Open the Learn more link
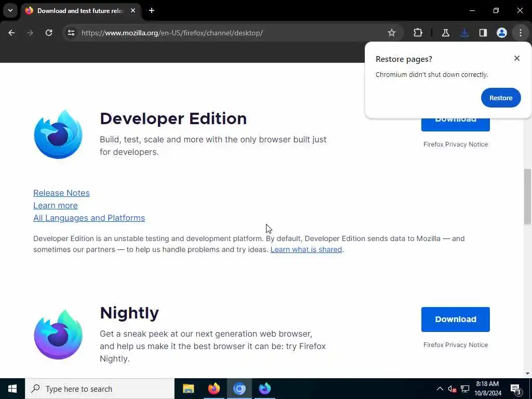The height and width of the screenshot is (399, 532). (55, 205)
